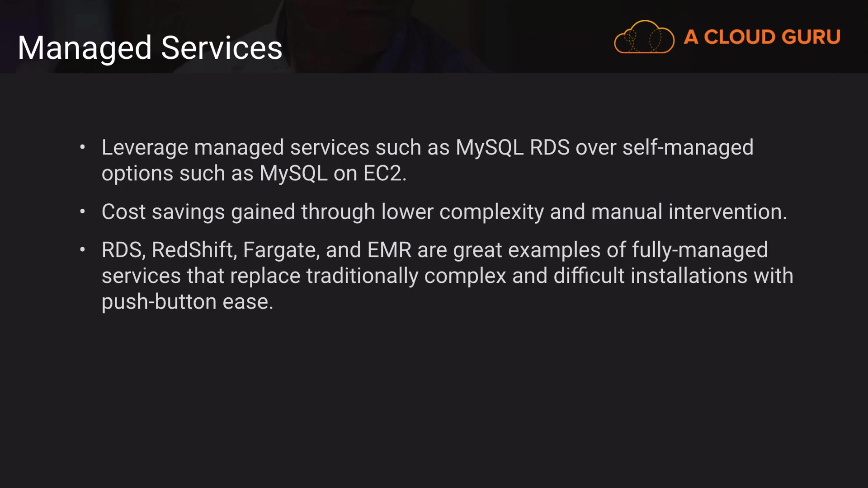Click "options such as MySQL" text line

tap(214, 173)
